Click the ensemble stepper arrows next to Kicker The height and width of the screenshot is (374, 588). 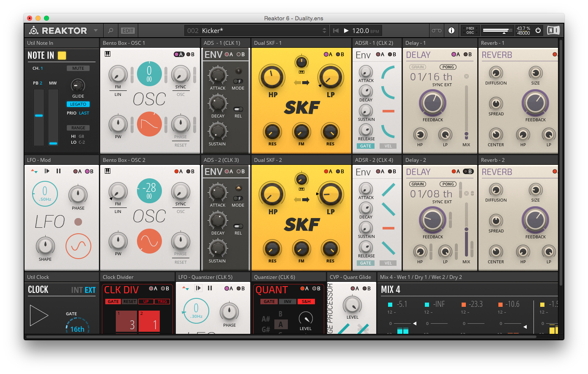324,30
